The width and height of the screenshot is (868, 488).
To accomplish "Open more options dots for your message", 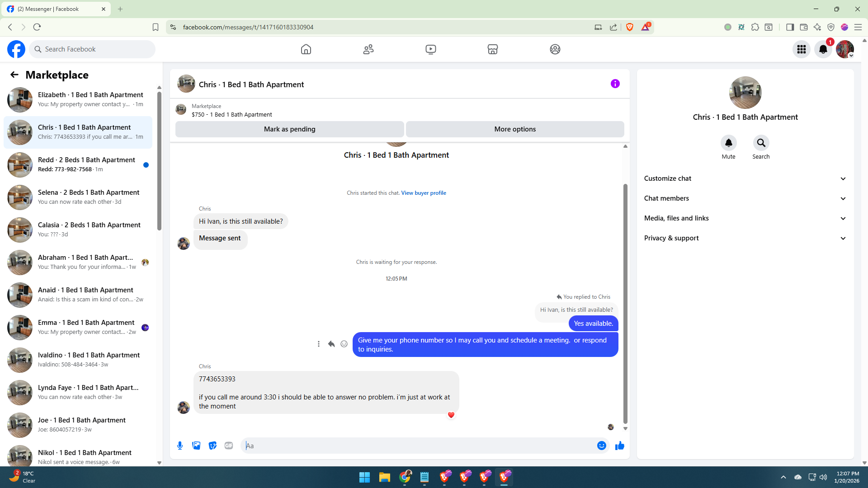I will pos(319,344).
